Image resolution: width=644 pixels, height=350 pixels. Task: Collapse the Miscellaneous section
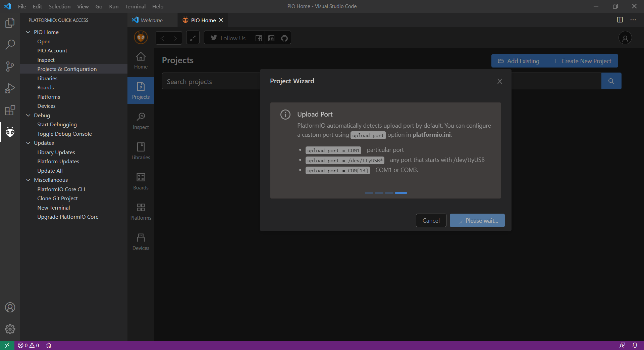28,180
